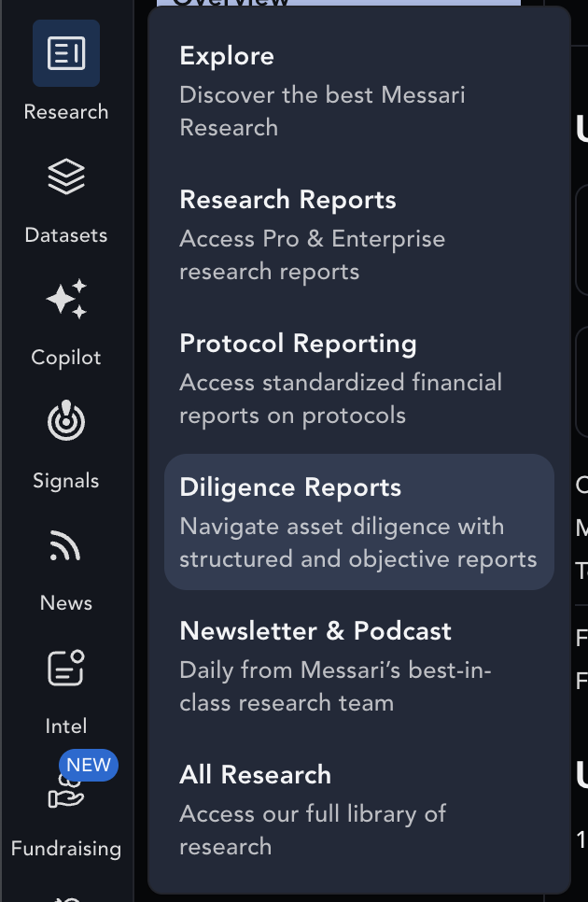Click the Overview tab behind the menu
Image resolution: width=588 pixels, height=902 pixels.
pos(339,3)
